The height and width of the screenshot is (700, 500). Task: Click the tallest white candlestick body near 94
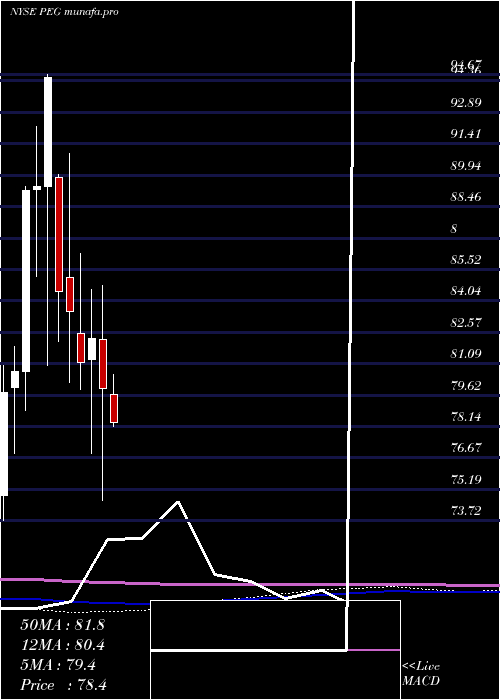(48, 132)
